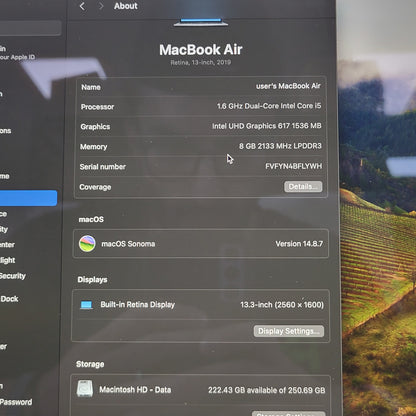Screen dimensions: 416x416
Task: Click processor value '1.6 GHz Dual-Core Intel Core i5'
Action: [269, 106]
